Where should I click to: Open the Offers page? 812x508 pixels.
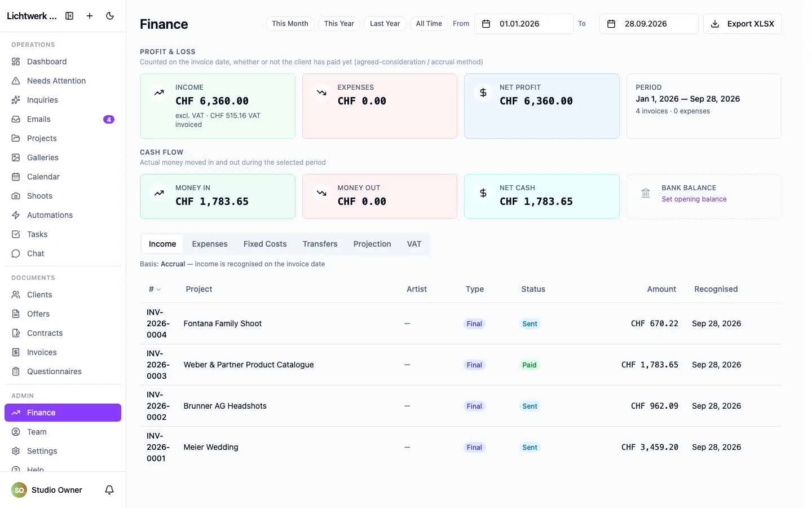63,314
